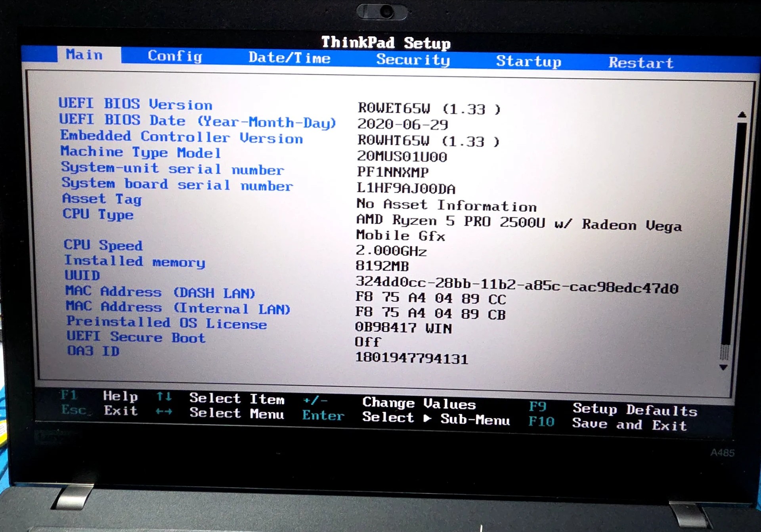Click the No Asset Information value
761x532 pixels.
[x=447, y=205]
